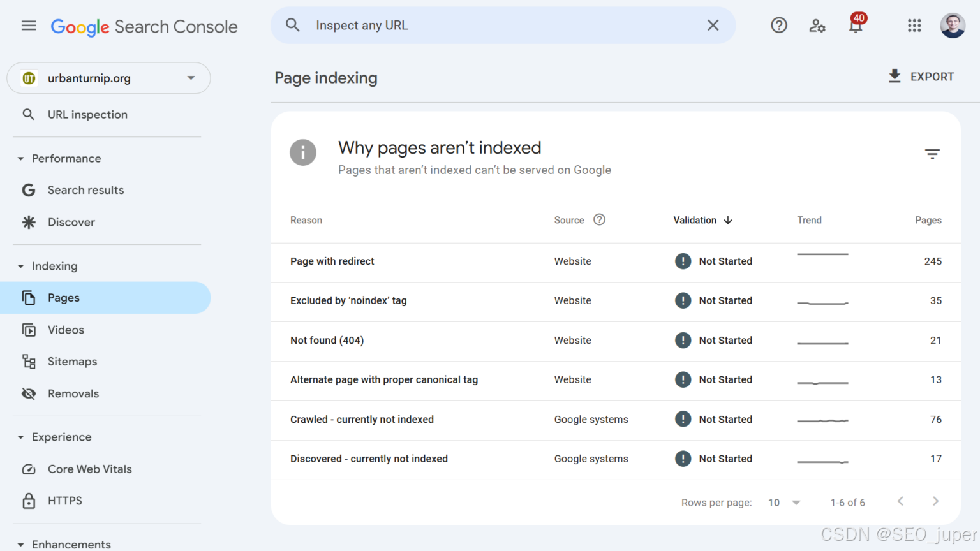The width and height of the screenshot is (980, 551).
Task: Open the HTTPS report
Action: pyautogui.click(x=64, y=501)
